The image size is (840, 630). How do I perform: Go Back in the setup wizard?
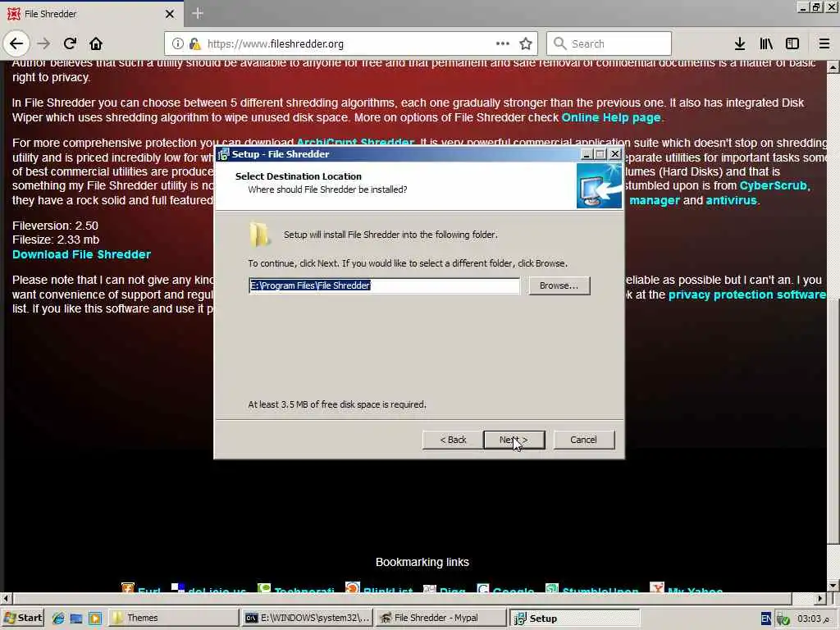click(x=453, y=440)
